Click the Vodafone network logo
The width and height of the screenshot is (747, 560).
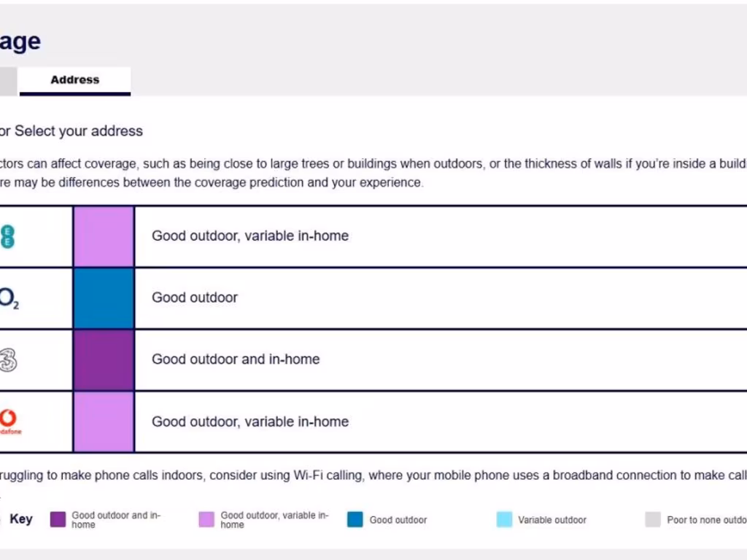[9, 421]
